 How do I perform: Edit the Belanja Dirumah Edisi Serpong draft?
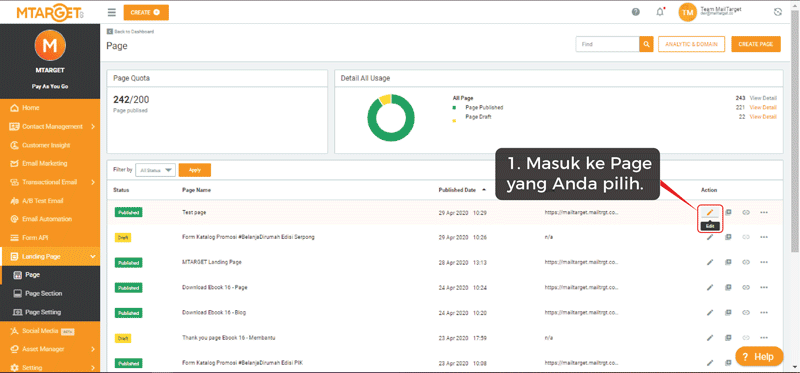coord(710,237)
